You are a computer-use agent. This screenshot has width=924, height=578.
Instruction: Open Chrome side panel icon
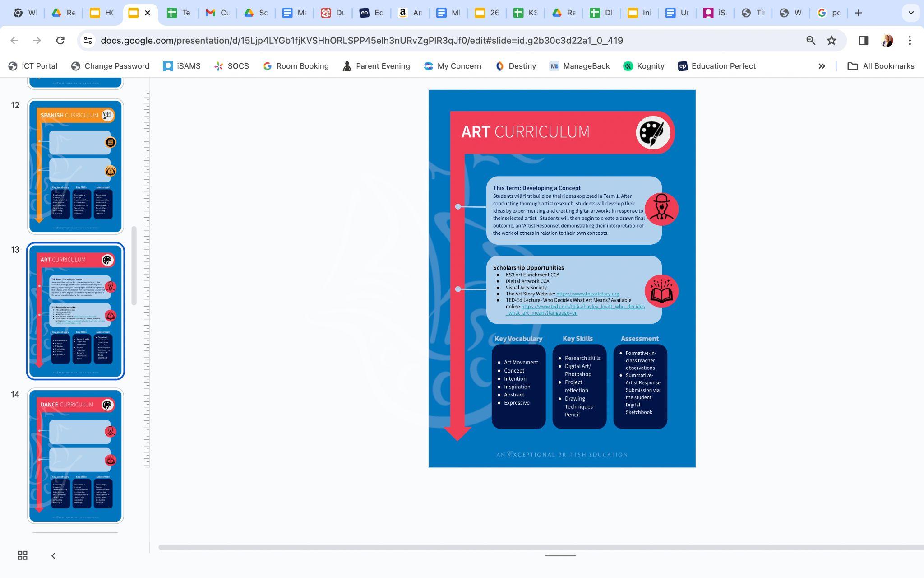click(863, 41)
